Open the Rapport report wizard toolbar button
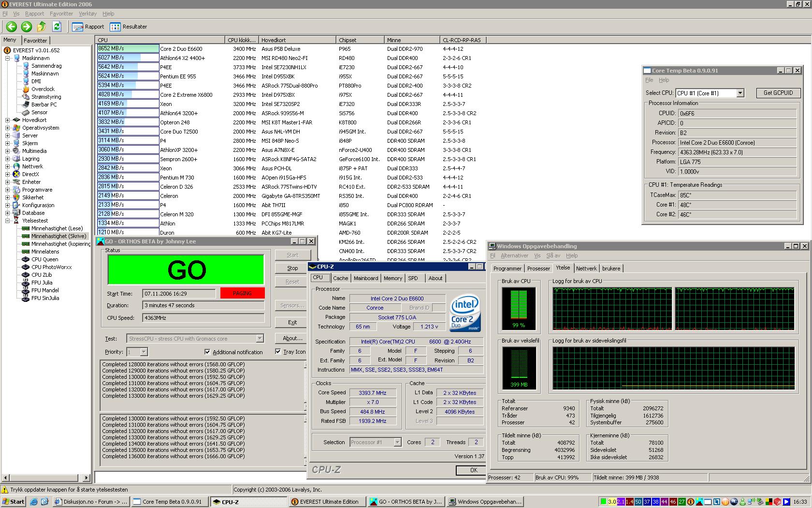Image resolution: width=812 pixels, height=508 pixels. pos(88,27)
